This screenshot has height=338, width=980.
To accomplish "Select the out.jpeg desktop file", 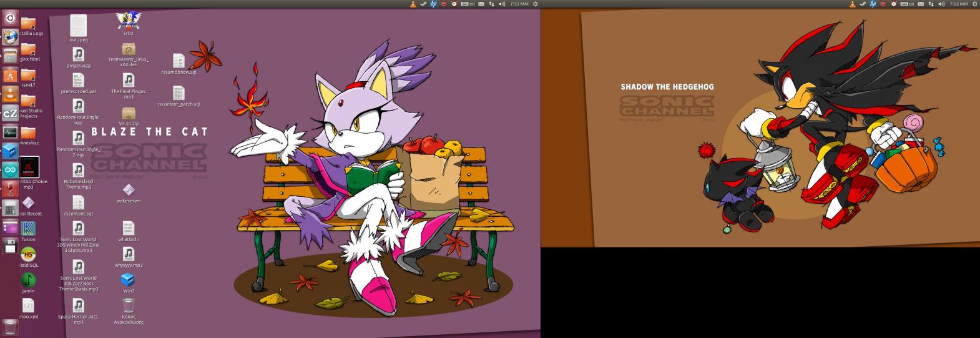I will (x=78, y=29).
